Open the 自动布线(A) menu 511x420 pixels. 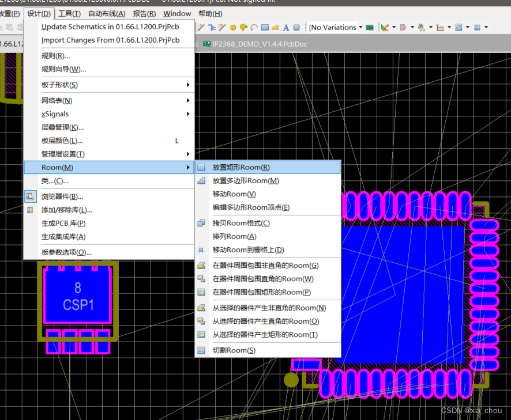click(107, 14)
